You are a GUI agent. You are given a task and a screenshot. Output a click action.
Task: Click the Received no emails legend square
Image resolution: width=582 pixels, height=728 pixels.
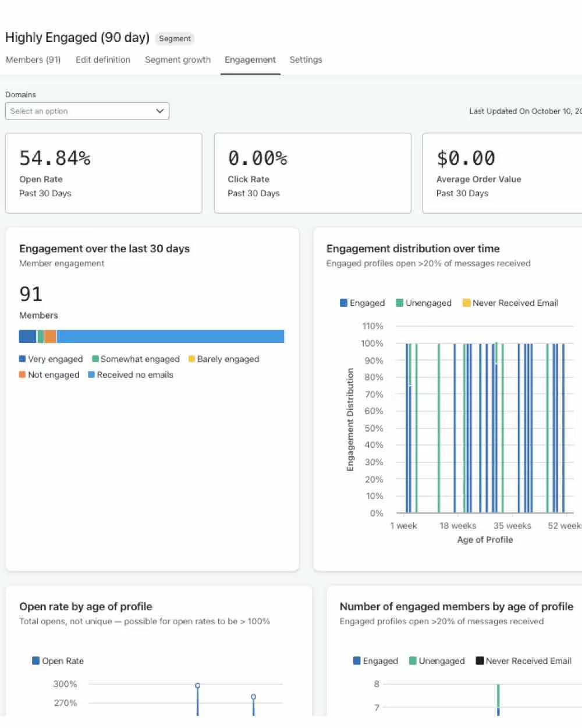pyautogui.click(x=92, y=374)
